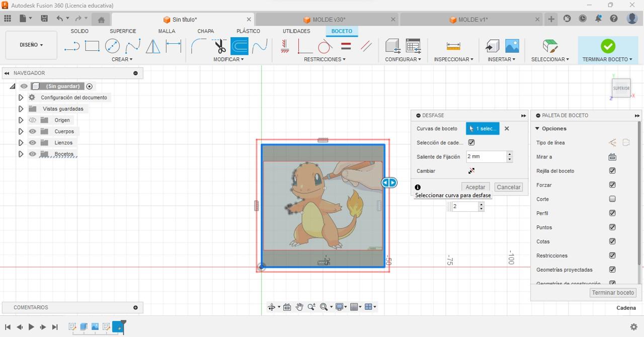The height and width of the screenshot is (337, 644).
Task: Click the Insert image icon
Action: pos(512,46)
